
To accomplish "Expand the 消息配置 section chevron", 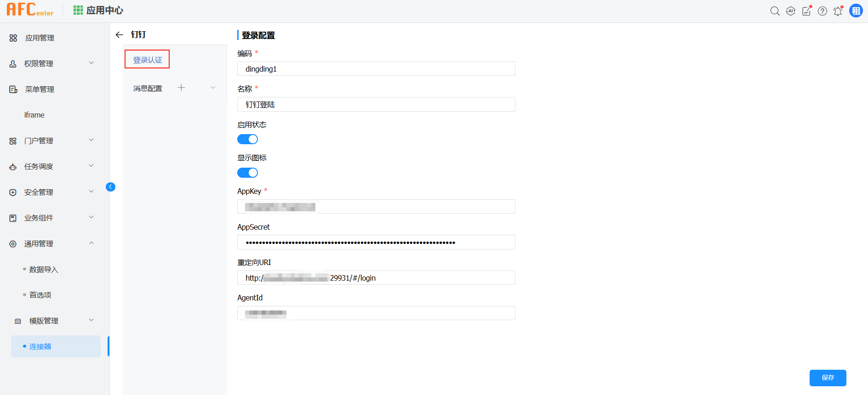I will coord(213,88).
